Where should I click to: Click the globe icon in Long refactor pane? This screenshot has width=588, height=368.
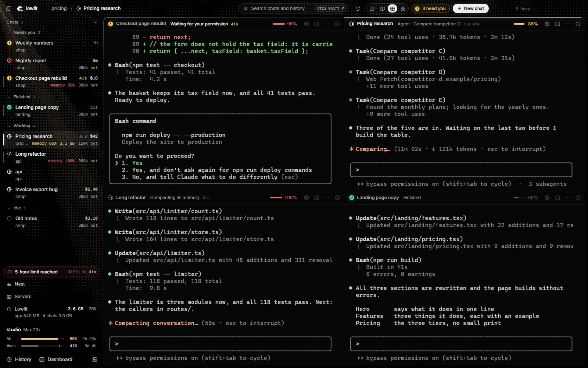(x=306, y=198)
